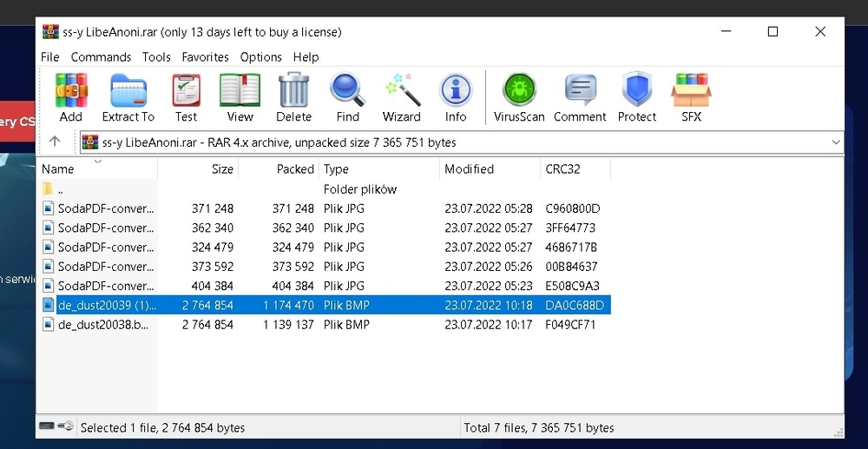The height and width of the screenshot is (449, 868).
Task: Maximize the WinRAR window
Action: pos(773,31)
